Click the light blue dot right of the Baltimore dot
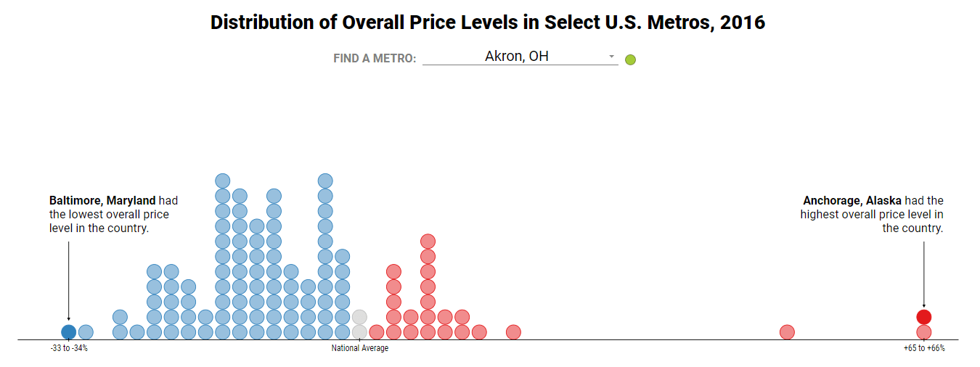The image size is (980, 367). [86, 332]
